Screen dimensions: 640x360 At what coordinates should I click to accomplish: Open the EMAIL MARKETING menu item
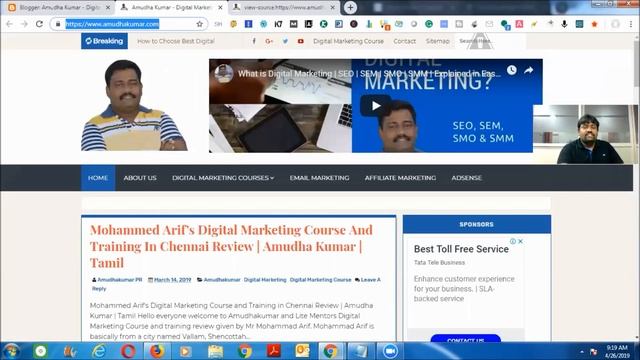pos(320,178)
